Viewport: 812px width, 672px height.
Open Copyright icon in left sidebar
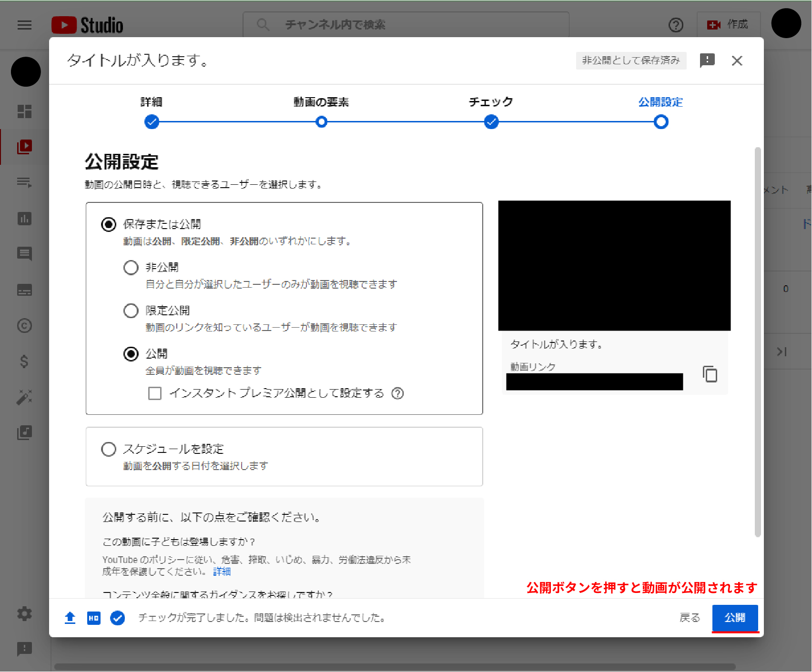pos(24,326)
